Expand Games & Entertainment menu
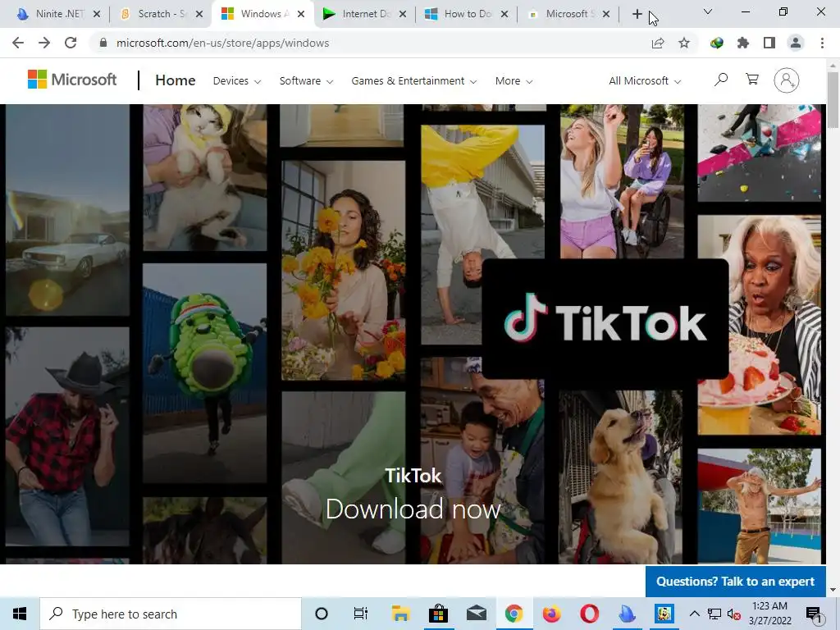 [414, 81]
